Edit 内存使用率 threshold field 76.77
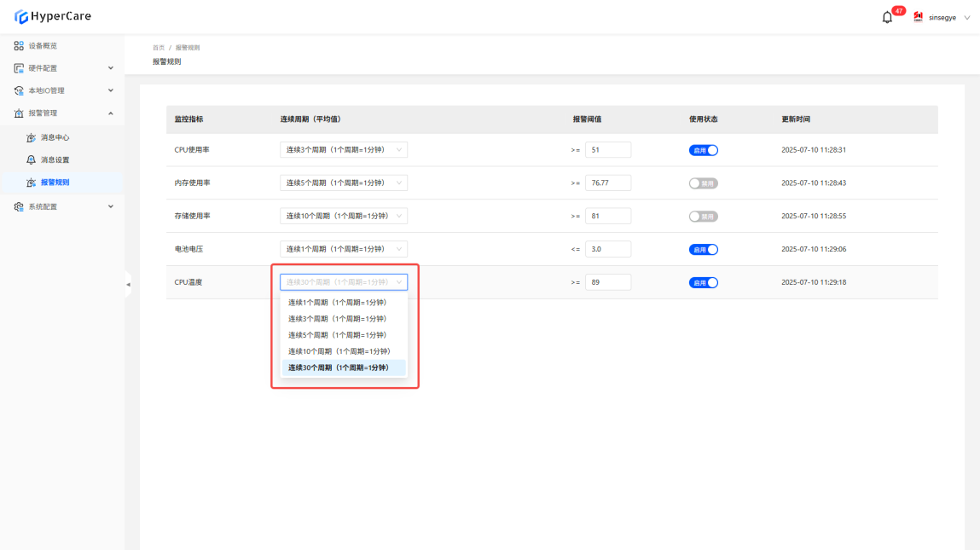Image resolution: width=980 pixels, height=550 pixels. click(x=608, y=182)
